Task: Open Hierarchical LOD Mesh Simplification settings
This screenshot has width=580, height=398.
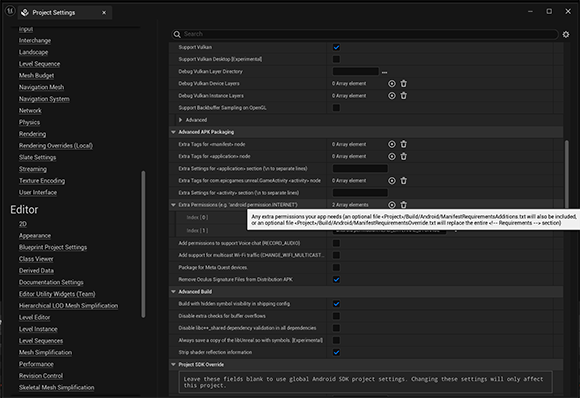Action: pos(68,306)
